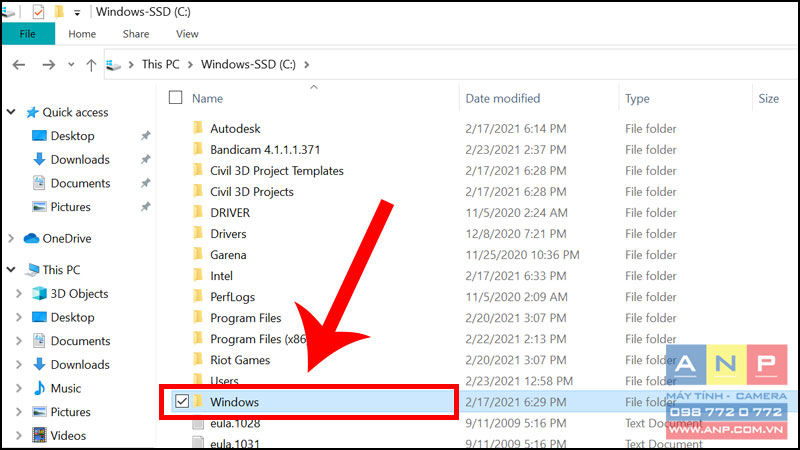Image resolution: width=800 pixels, height=450 pixels.
Task: Switch to the Share ribbon tab
Action: point(136,34)
